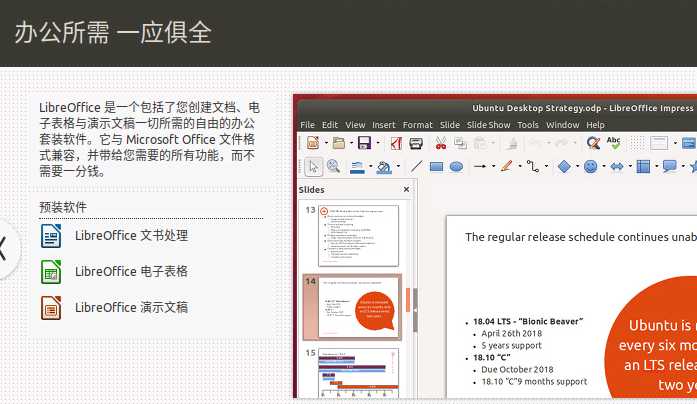This screenshot has height=404, width=697.
Task: Open dropdown arrow beside Save icon
Action: (x=378, y=143)
